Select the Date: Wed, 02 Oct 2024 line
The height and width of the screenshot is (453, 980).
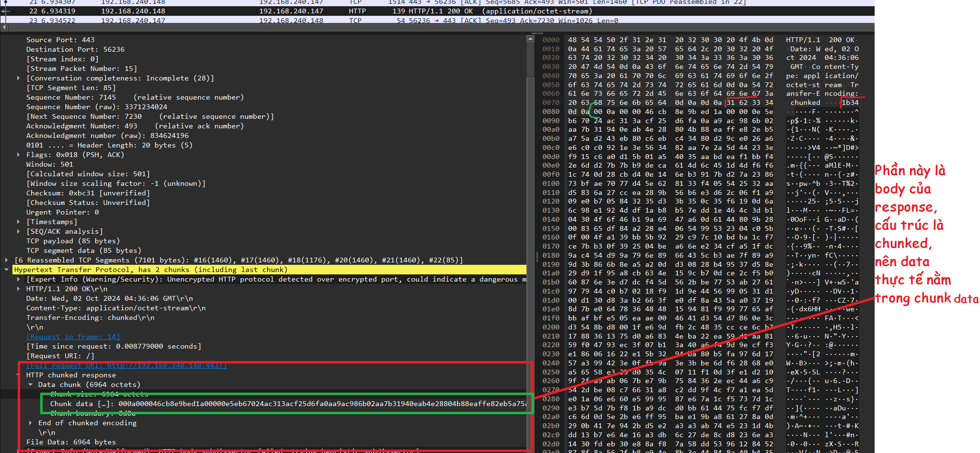click(x=110, y=298)
